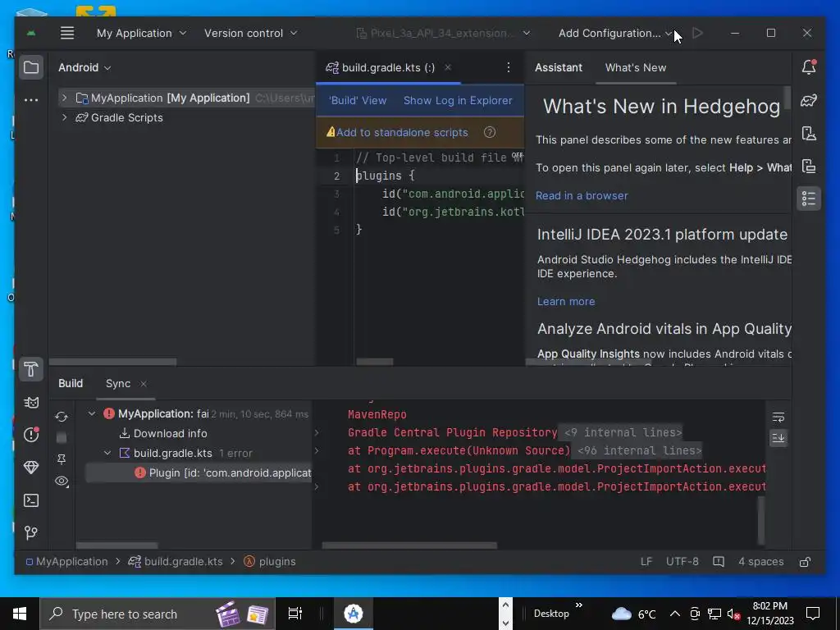The image size is (840, 630).
Task: Click the Learn more link
Action: (566, 302)
